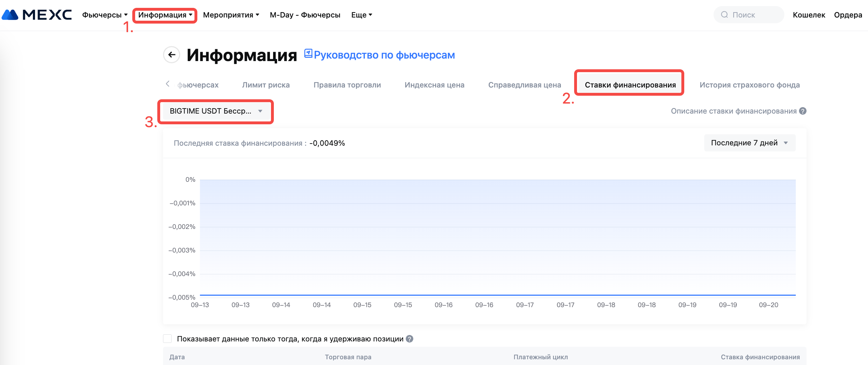Screen dimensions: 868x365
Task: Click the MEXC logo
Action: [36, 15]
